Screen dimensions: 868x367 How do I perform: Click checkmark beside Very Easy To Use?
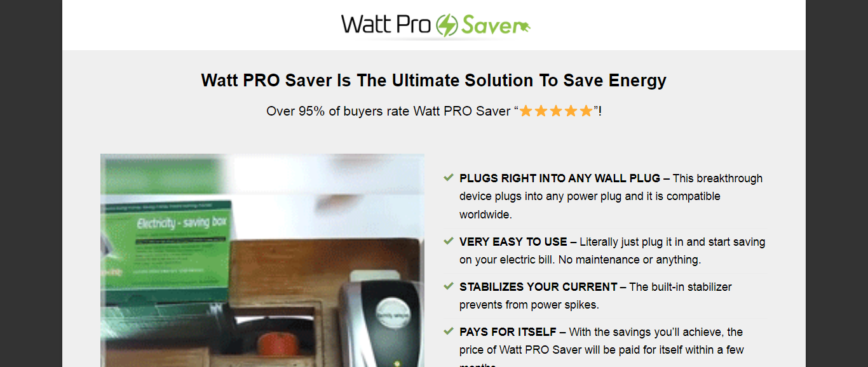pyautogui.click(x=449, y=241)
